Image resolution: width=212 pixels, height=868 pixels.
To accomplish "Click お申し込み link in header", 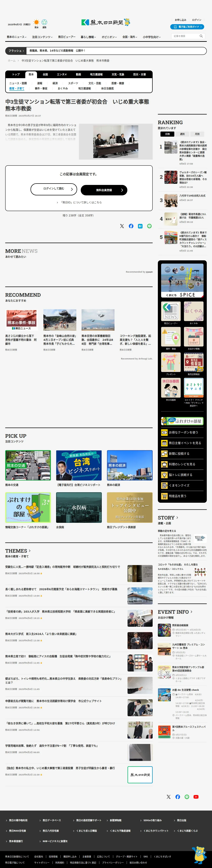I will click(180, 20).
